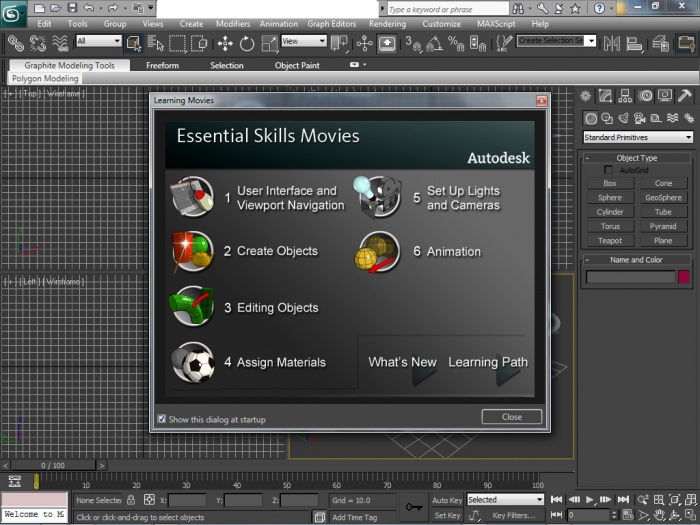700x525 pixels.
Task: Enable the AutoGrid checkbox
Action: [x=610, y=171]
